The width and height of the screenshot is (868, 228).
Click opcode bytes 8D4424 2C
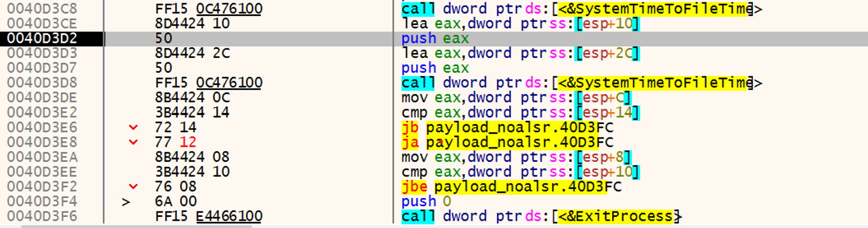193,53
